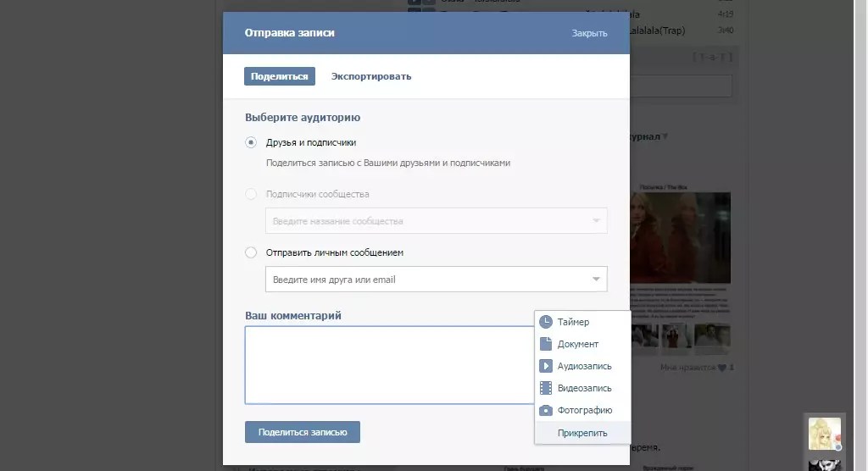Choose Таймер from the attach menu
This screenshot has height=471, width=868.
(582, 322)
